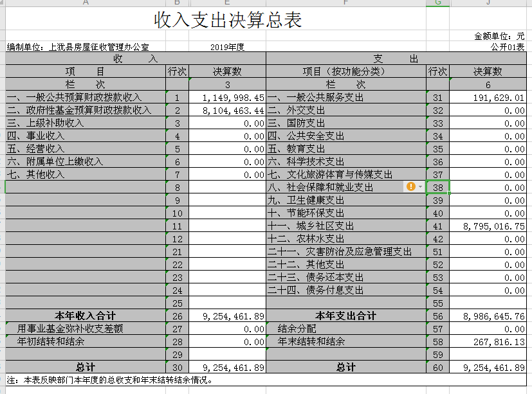The height and width of the screenshot is (394, 532).
Task: Click cell 本年支出合计
Action: pyautogui.click(x=346, y=316)
